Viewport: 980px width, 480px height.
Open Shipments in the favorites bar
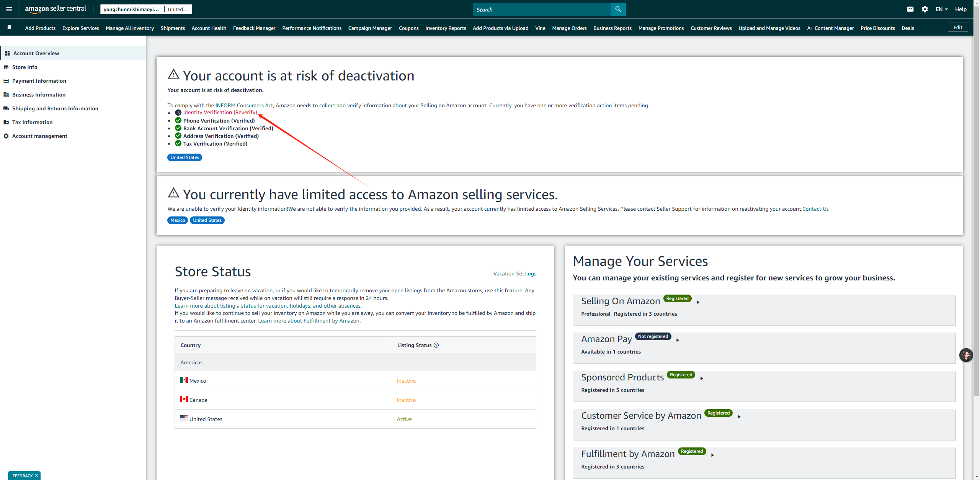(173, 28)
